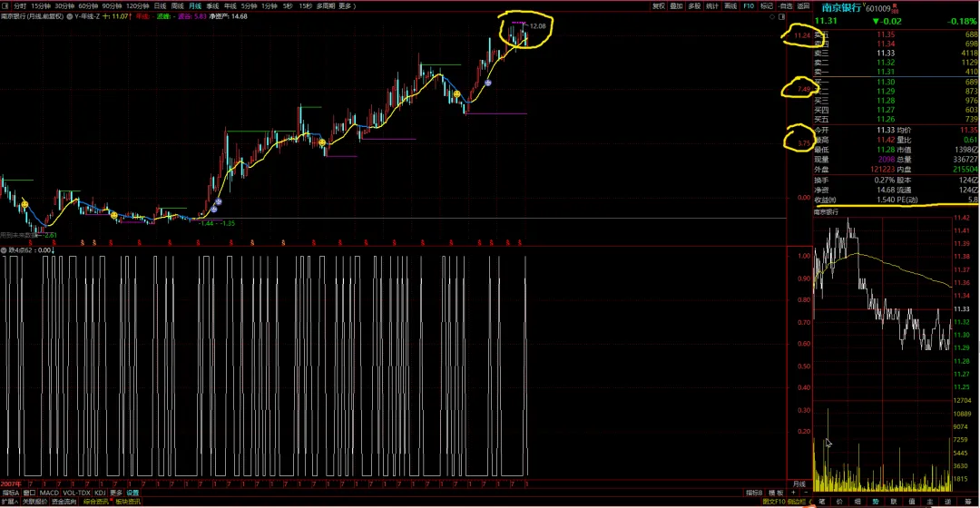The width and height of the screenshot is (980, 508).
Task: Select the 30分钟 period
Action: pos(64,5)
